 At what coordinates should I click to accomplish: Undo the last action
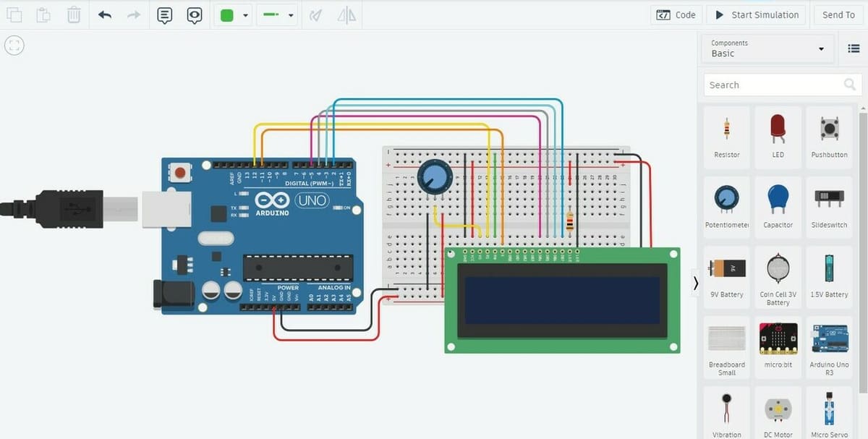click(x=105, y=14)
